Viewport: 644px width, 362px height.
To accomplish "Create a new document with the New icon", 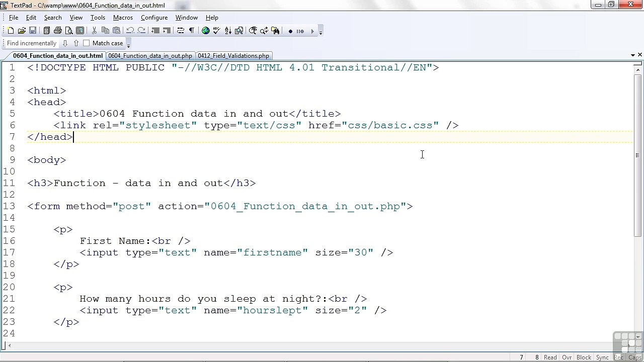I will 11,31.
